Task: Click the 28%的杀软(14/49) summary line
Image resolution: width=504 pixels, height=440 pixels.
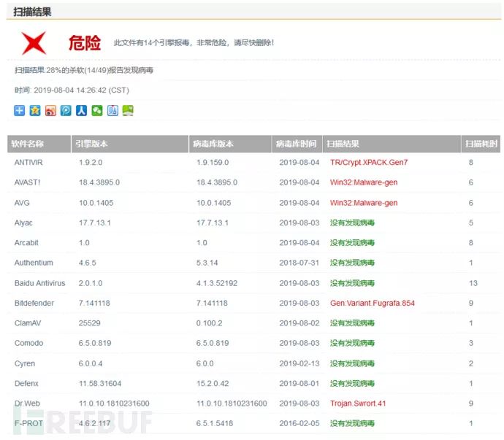Action: pos(84,70)
